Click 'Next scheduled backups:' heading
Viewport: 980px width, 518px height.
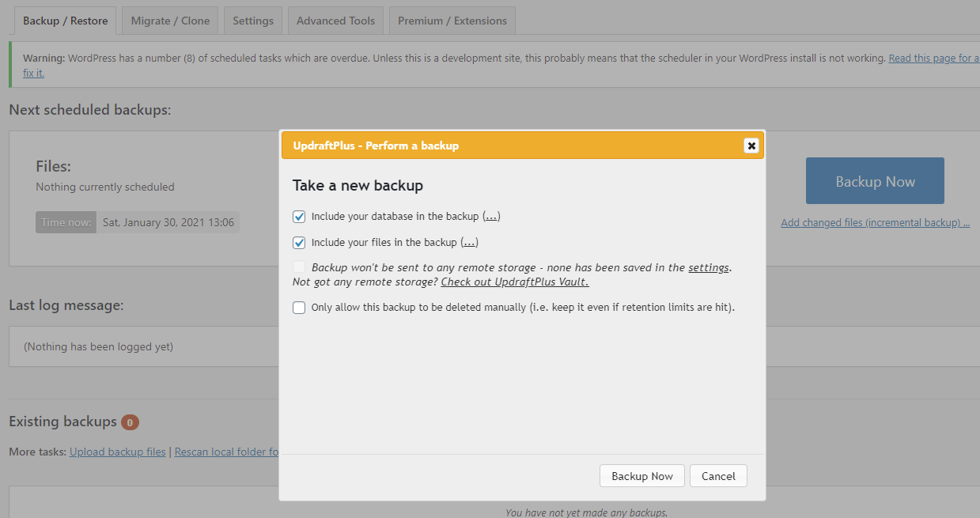90,110
